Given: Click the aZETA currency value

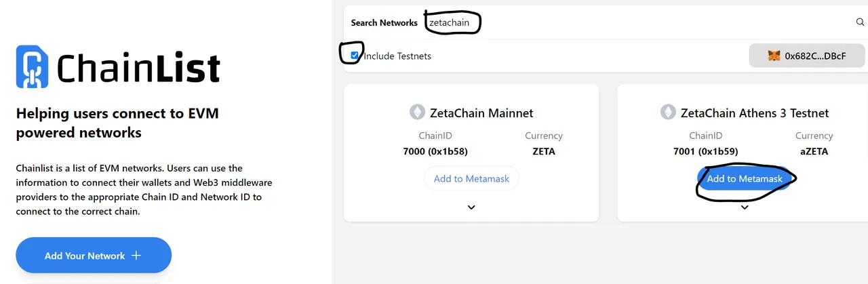Looking at the screenshot, I should (x=814, y=151).
